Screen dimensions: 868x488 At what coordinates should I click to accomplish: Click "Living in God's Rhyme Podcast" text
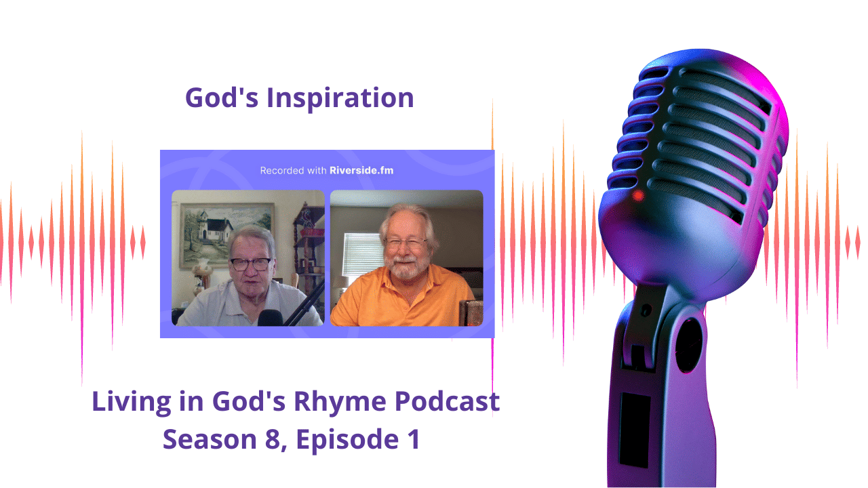(296, 402)
